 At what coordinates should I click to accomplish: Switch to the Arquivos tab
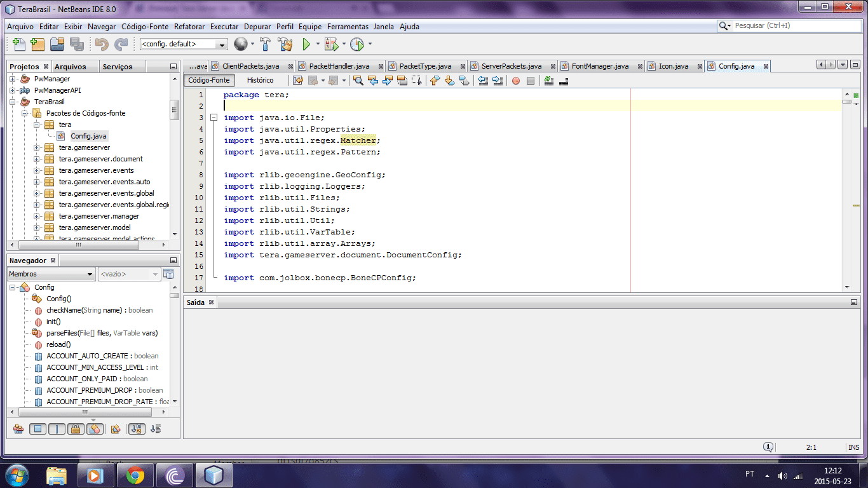(70, 67)
